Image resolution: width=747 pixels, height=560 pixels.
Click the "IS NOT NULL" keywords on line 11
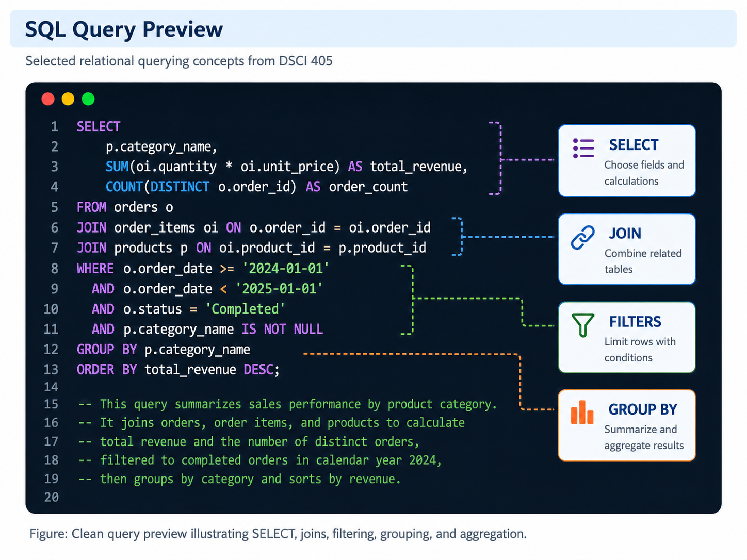coord(282,329)
